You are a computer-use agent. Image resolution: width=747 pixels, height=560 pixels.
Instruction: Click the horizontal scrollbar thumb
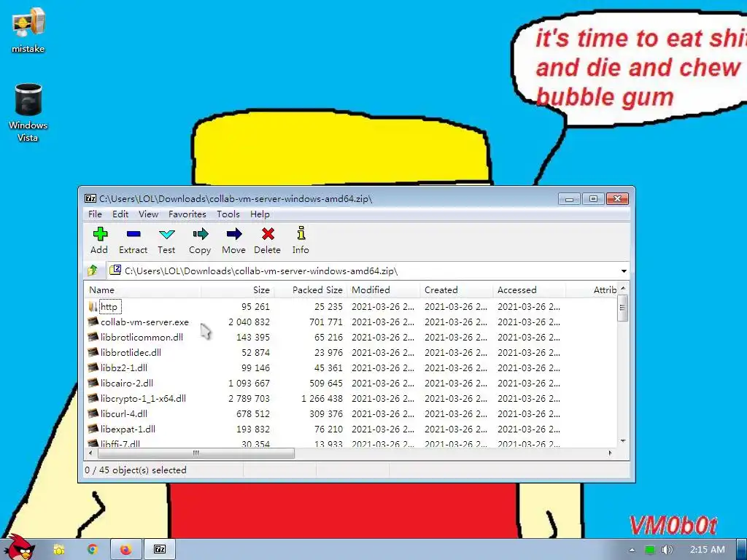[196, 453]
